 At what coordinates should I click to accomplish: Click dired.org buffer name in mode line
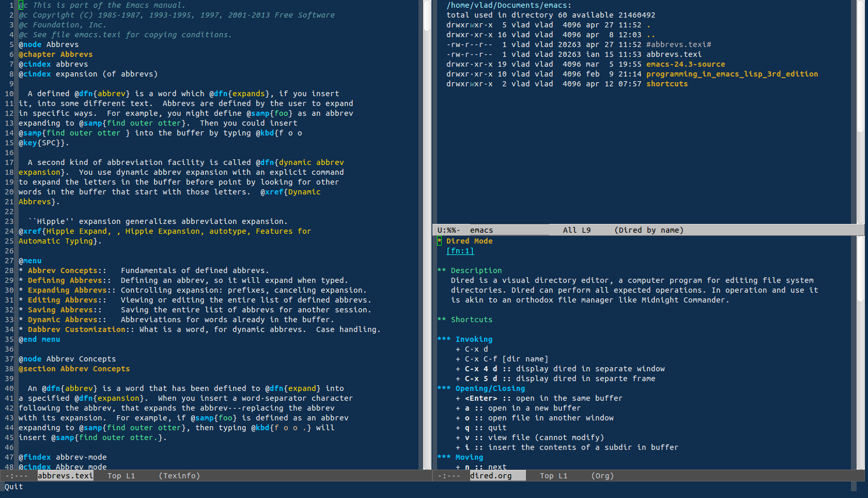pyautogui.click(x=495, y=475)
